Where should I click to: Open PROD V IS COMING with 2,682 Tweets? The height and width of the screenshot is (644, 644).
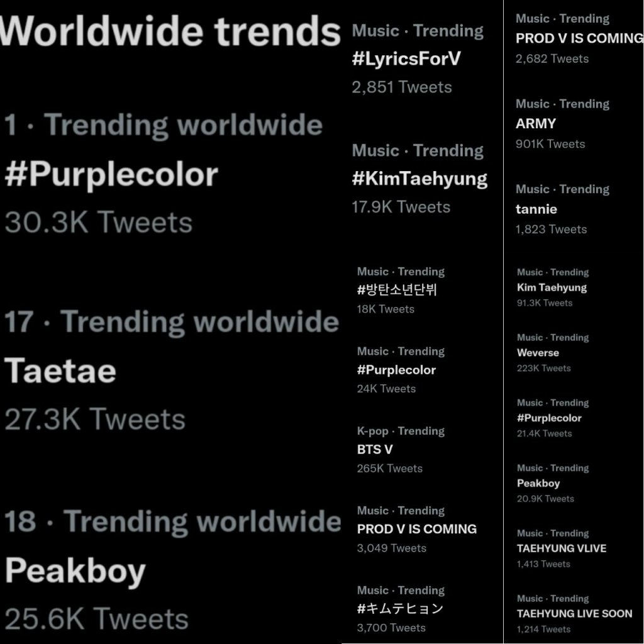click(579, 38)
